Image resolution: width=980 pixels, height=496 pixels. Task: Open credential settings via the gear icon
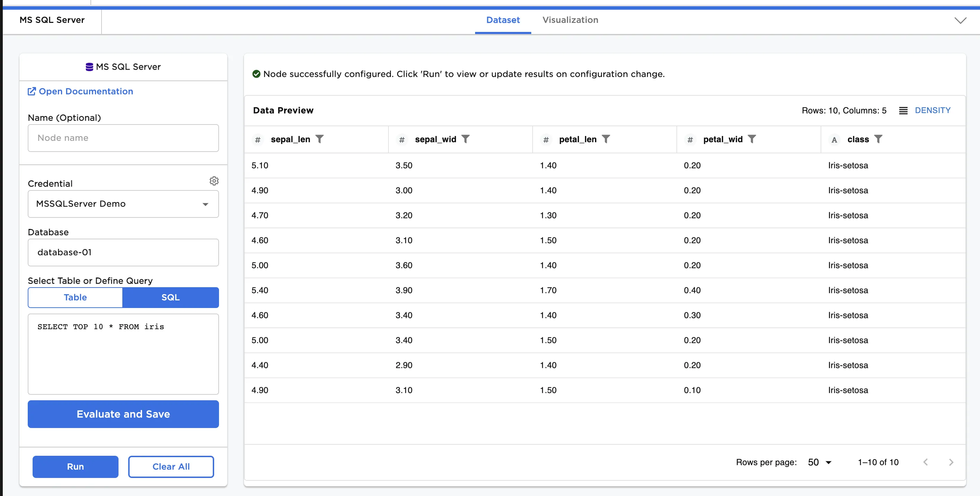214,181
